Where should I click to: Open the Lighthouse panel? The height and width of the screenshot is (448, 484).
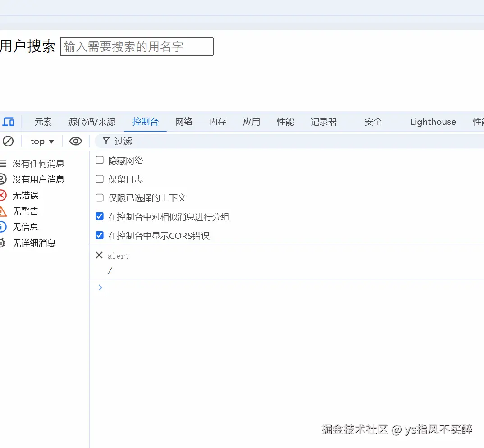click(x=432, y=121)
